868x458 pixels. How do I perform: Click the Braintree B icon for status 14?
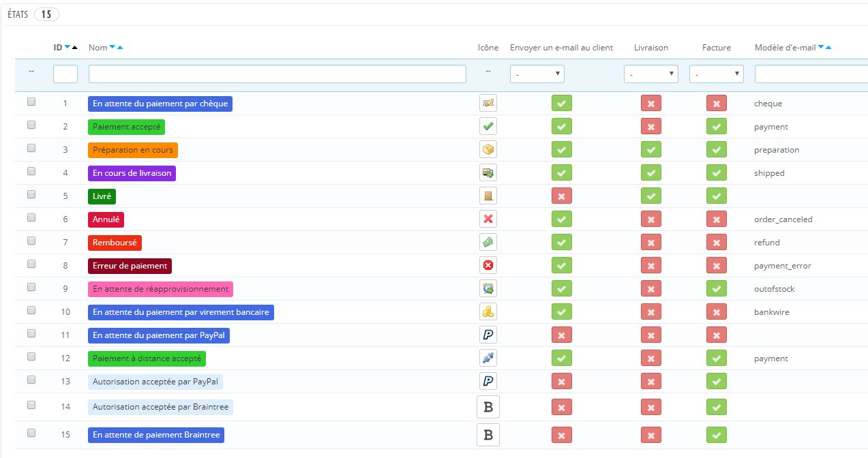488,407
